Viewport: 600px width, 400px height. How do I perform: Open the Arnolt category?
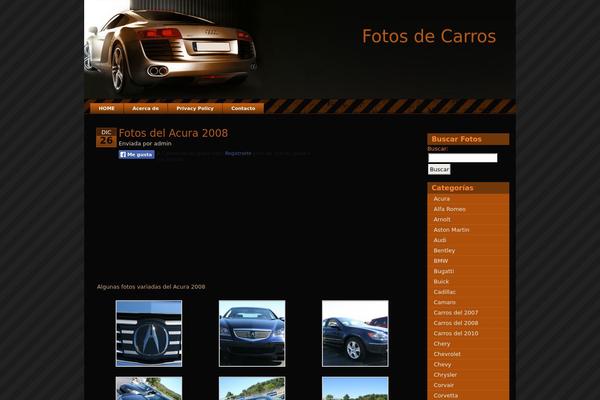442,219
